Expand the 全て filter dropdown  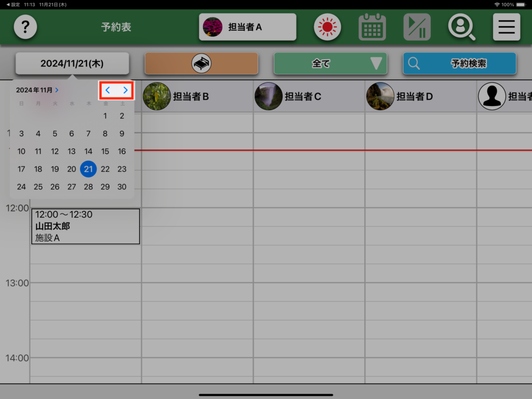[330, 63]
